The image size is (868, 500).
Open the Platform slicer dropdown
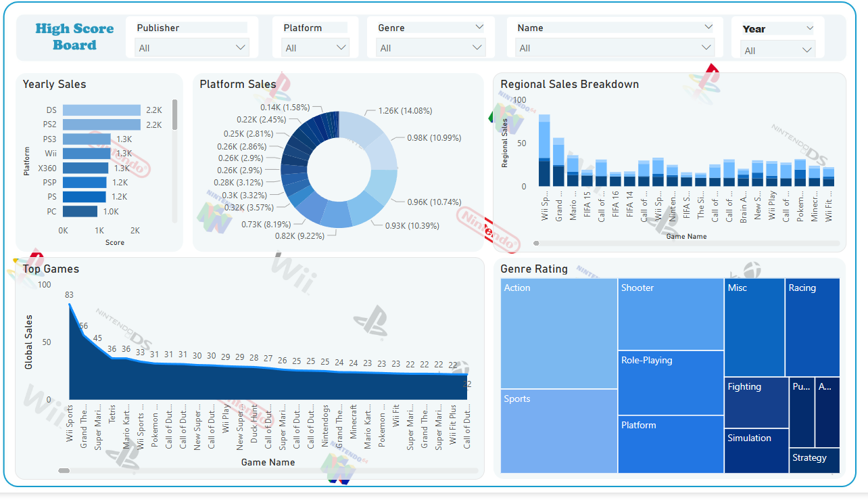(315, 47)
